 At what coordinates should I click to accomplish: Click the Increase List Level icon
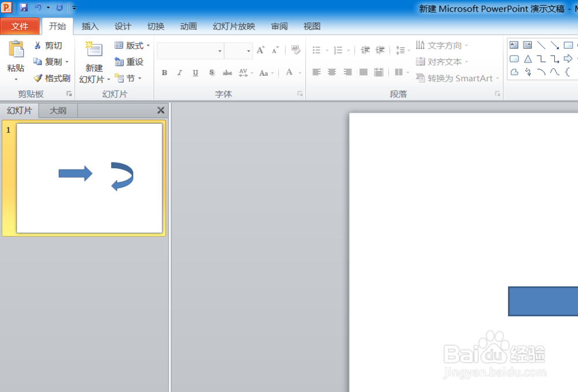coord(380,50)
